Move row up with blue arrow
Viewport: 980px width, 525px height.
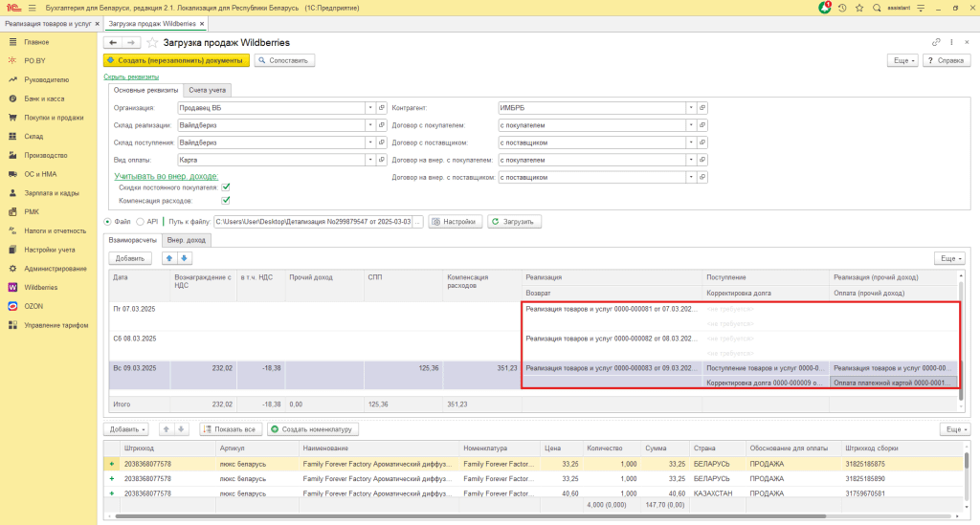(170, 258)
